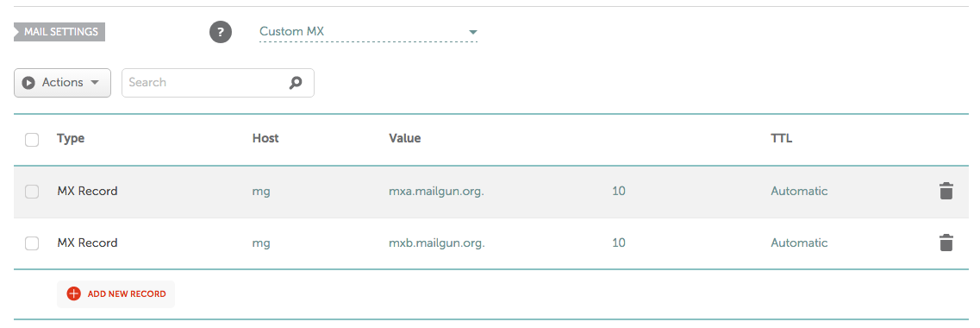Check the mxa.mailgun.org record checkbox
The width and height of the screenshot is (980, 328).
[32, 192]
